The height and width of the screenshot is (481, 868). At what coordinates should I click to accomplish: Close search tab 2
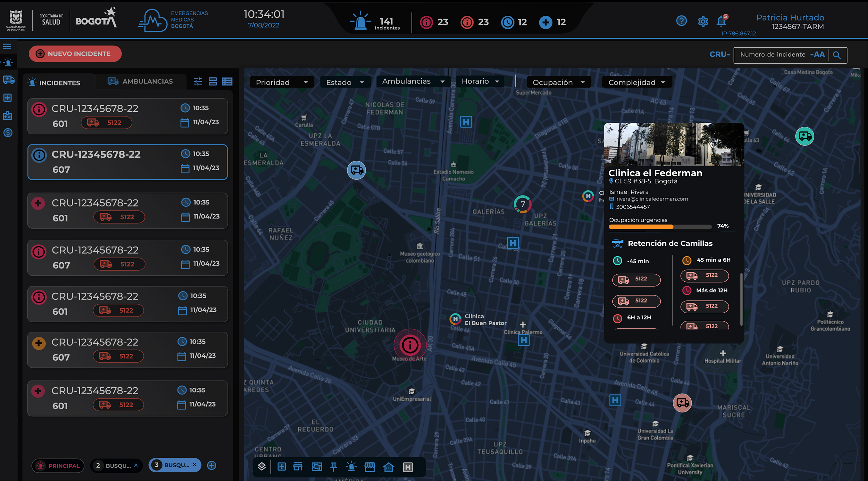pyautogui.click(x=136, y=465)
